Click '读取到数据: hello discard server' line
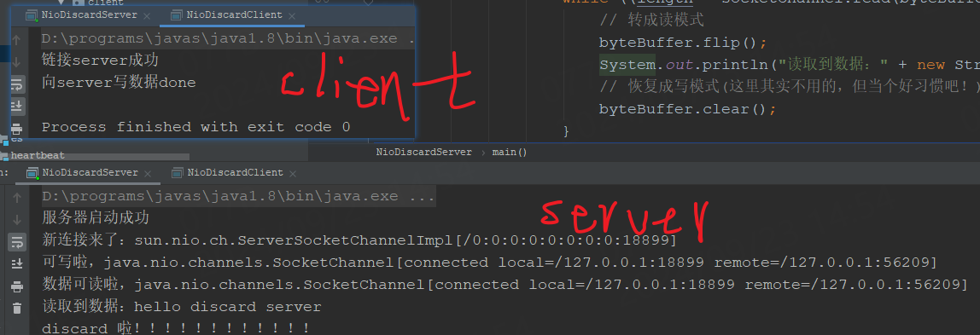This screenshot has width=980, height=335. (x=181, y=307)
